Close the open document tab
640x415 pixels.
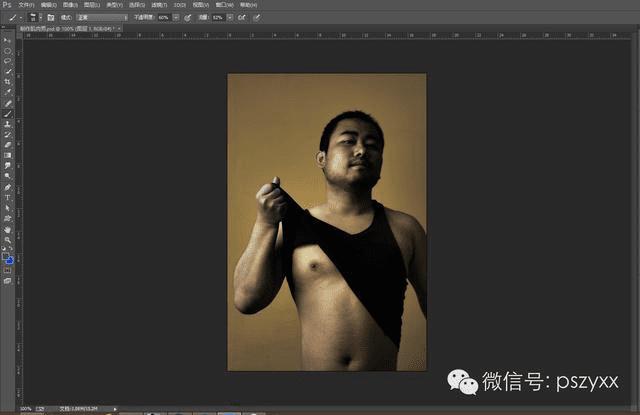[119, 29]
